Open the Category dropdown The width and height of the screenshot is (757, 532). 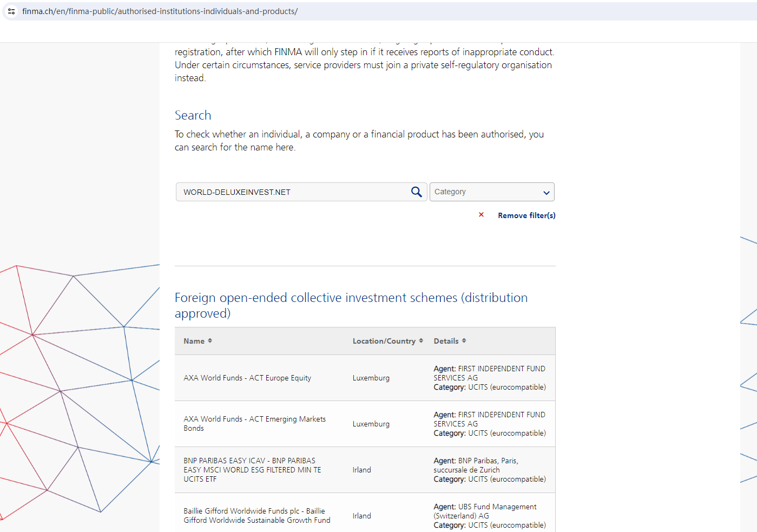pos(491,192)
